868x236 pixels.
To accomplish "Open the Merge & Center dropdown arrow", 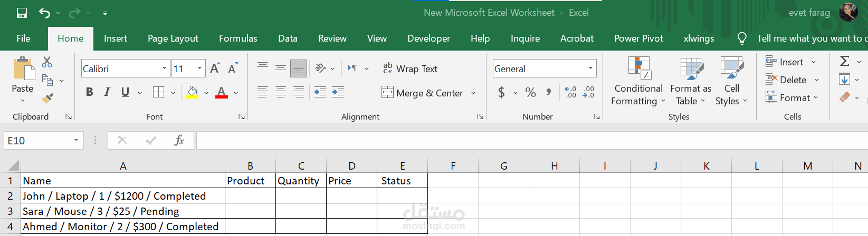I will click(x=473, y=93).
